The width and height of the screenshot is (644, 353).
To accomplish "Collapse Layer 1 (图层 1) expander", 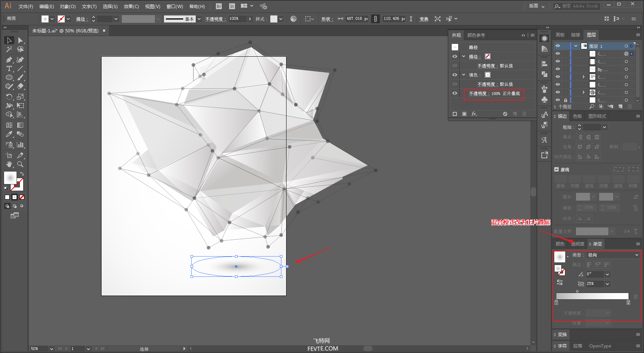I will 576,46.
